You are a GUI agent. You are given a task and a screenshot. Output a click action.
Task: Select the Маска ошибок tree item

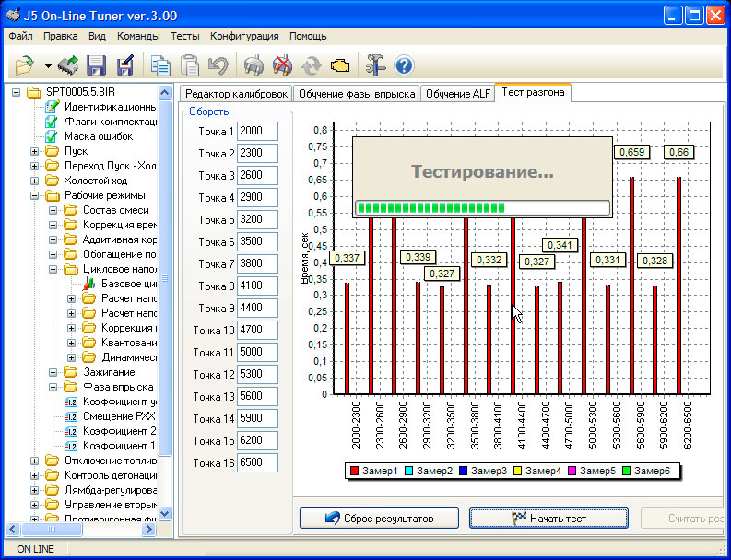coord(98,136)
